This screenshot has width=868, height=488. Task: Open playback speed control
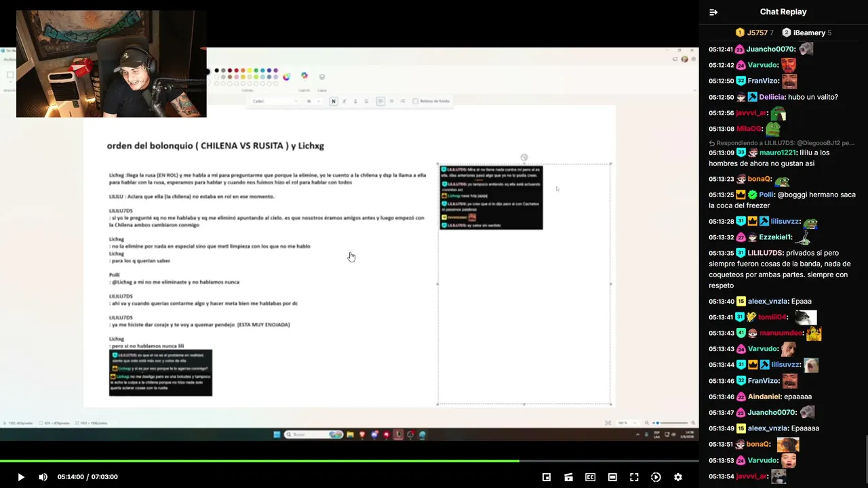click(656, 477)
